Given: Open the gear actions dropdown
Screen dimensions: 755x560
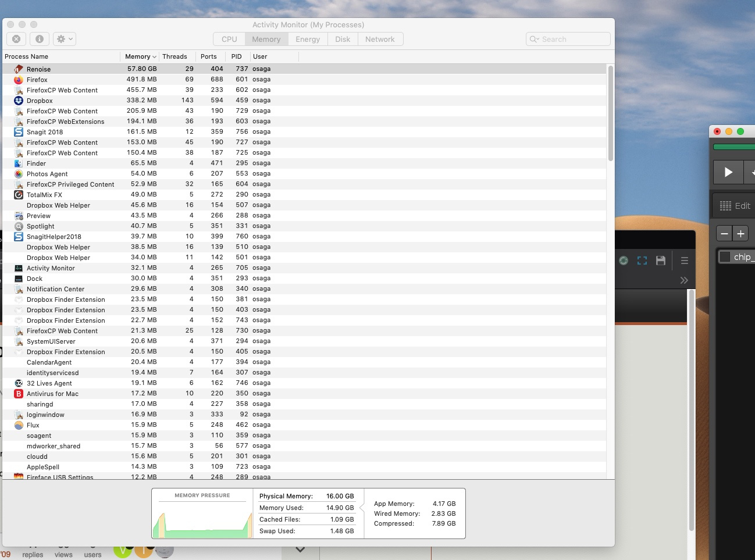Looking at the screenshot, I should coord(64,39).
